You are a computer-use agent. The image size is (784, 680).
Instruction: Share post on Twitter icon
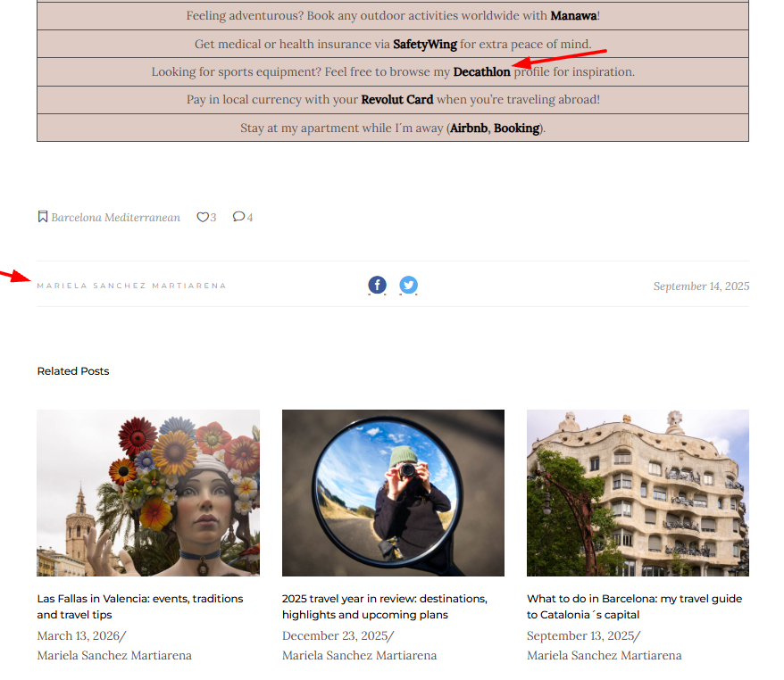(x=408, y=285)
